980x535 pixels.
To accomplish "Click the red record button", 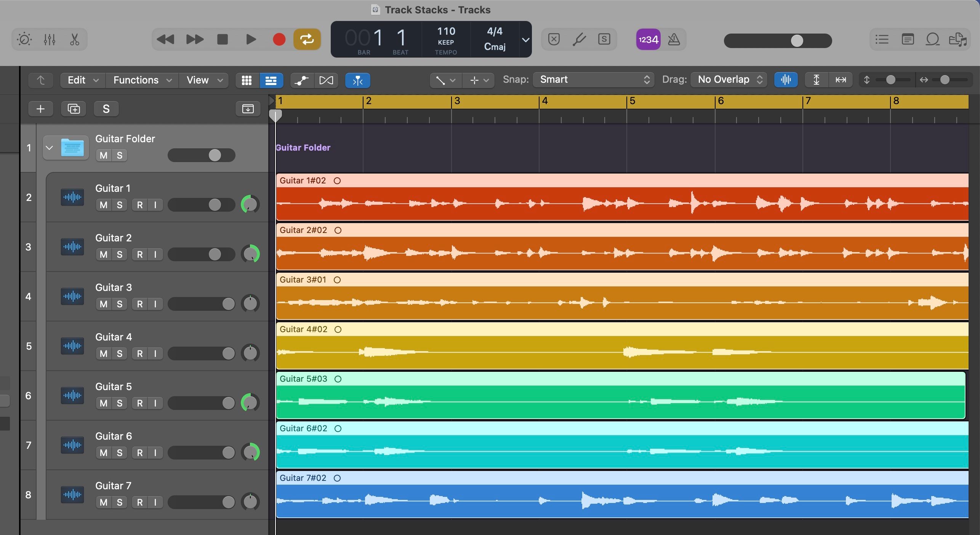I will (x=279, y=39).
